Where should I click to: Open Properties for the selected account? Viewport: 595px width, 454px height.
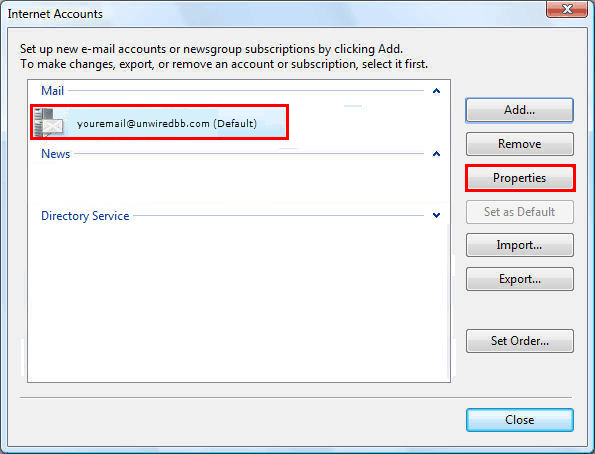(519, 178)
